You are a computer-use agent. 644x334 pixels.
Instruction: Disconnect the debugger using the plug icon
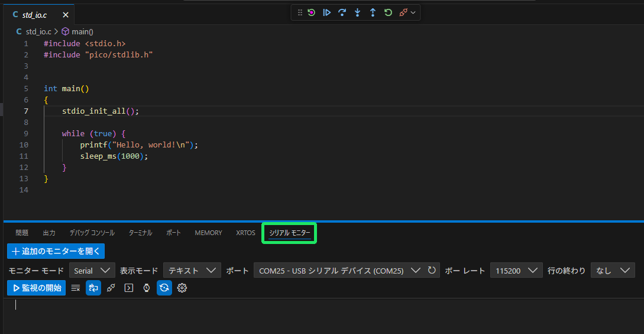[404, 12]
